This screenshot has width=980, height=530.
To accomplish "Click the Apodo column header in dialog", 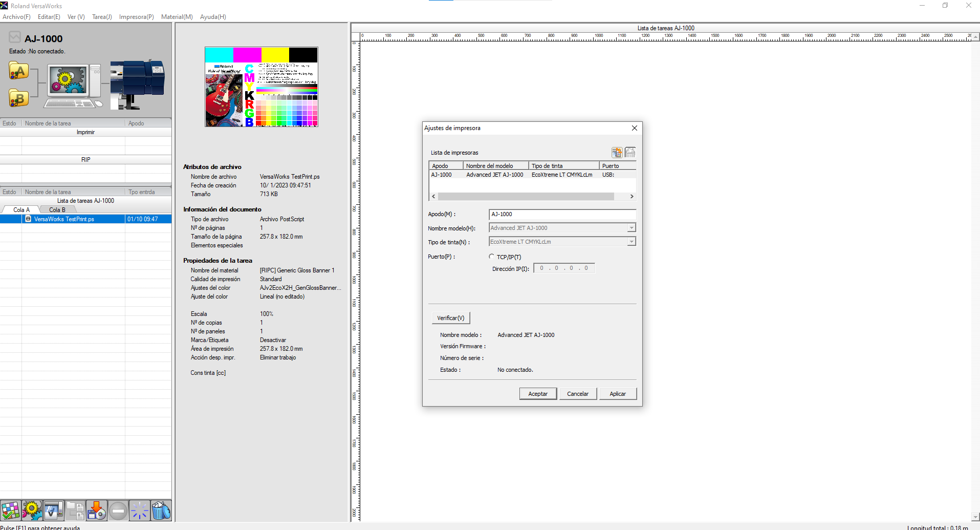I will click(x=446, y=166).
